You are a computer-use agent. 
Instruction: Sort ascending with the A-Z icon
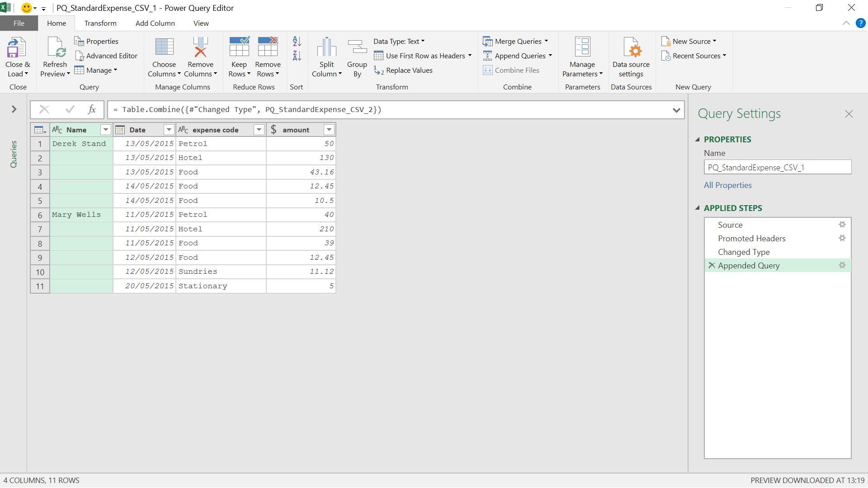[x=297, y=41]
